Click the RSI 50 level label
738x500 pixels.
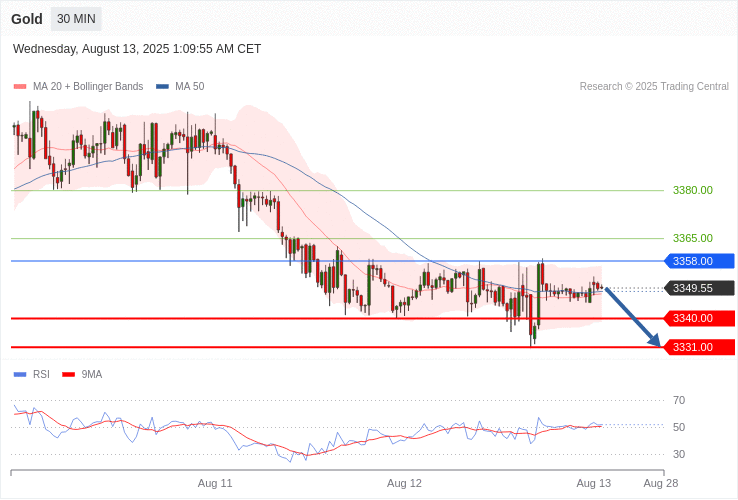tap(679, 427)
